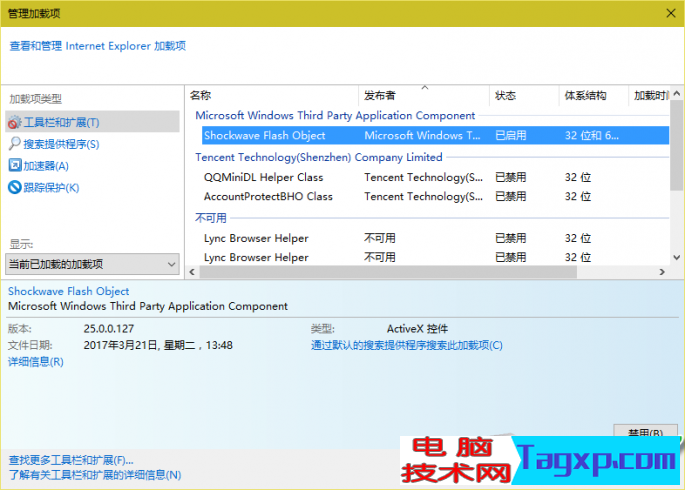Open 跟踪保护(K) add-on type
The width and height of the screenshot is (685, 490).
click(x=51, y=188)
